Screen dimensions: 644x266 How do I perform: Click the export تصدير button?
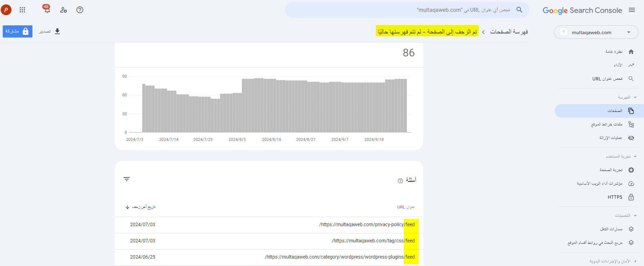click(x=50, y=31)
